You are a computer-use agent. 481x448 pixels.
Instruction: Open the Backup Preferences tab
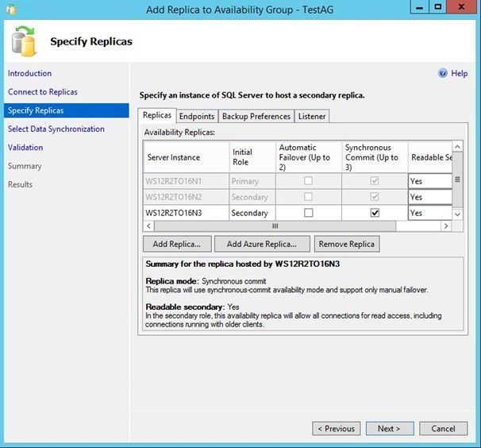pos(256,117)
